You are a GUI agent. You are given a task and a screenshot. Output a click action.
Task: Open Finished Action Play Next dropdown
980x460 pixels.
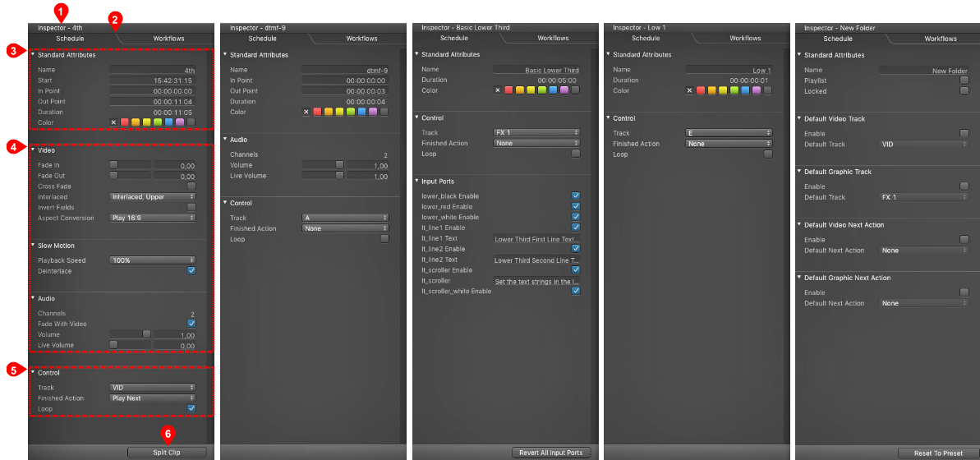pos(153,398)
